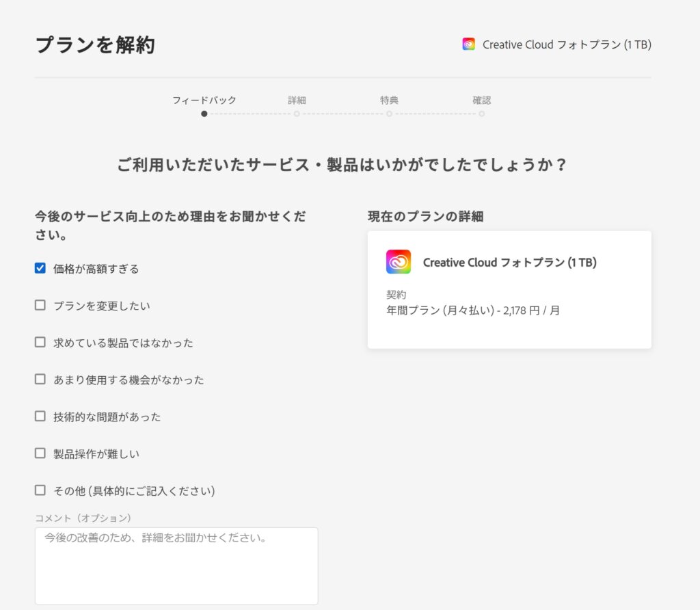Select the 確認 step
This screenshot has width=700, height=610.
(x=482, y=100)
